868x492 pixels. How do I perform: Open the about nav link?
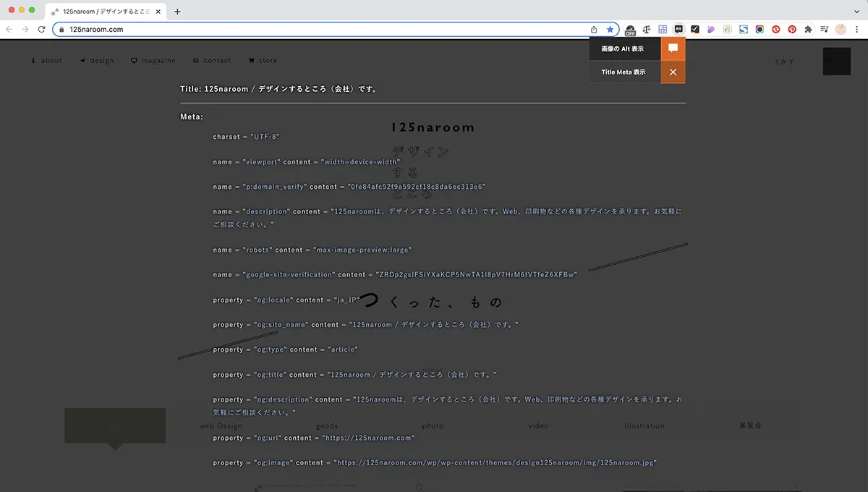[47, 61]
